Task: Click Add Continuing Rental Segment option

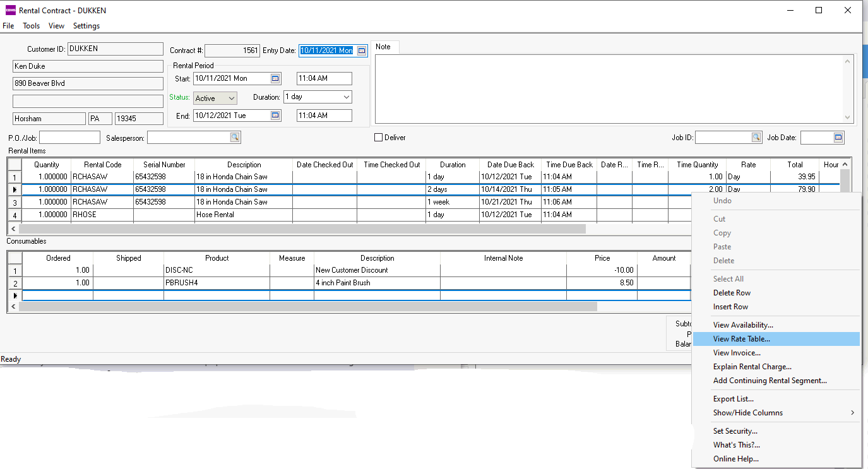Action: [x=770, y=381]
